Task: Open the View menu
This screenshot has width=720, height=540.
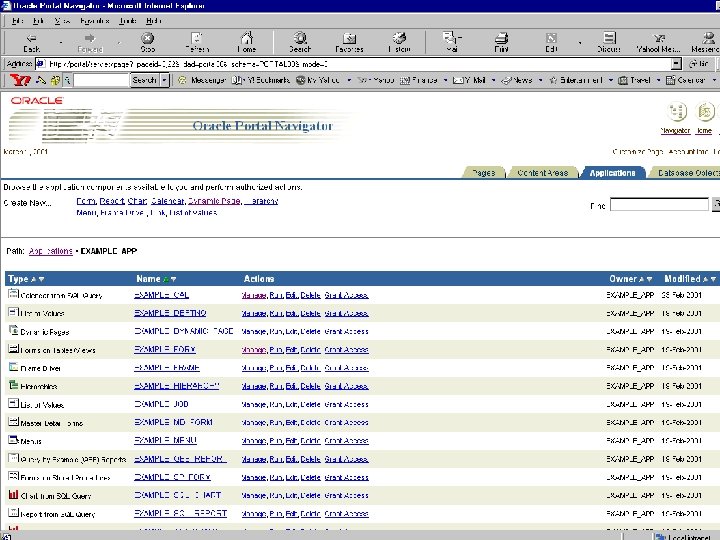Action: [x=62, y=21]
